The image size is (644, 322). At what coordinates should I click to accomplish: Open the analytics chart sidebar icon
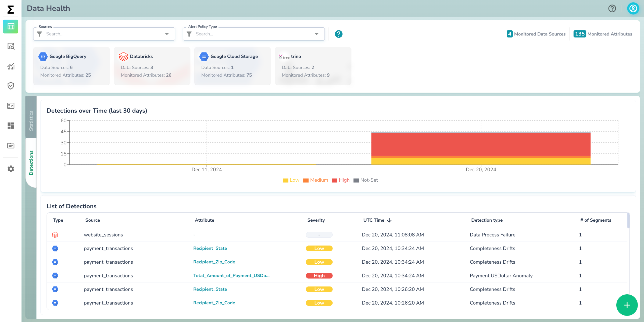pos(11,66)
